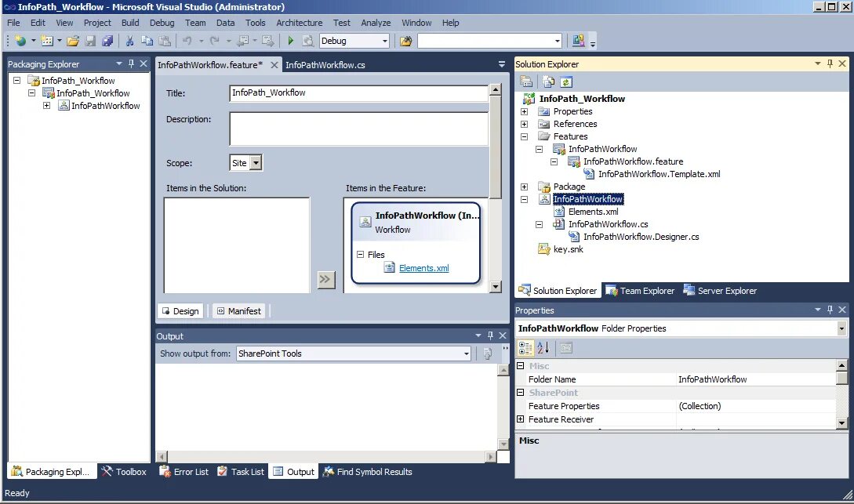Image resolution: width=854 pixels, height=504 pixels.
Task: Expand InfoPathWorkflow node in Packaging Explorer
Action: click(47, 106)
